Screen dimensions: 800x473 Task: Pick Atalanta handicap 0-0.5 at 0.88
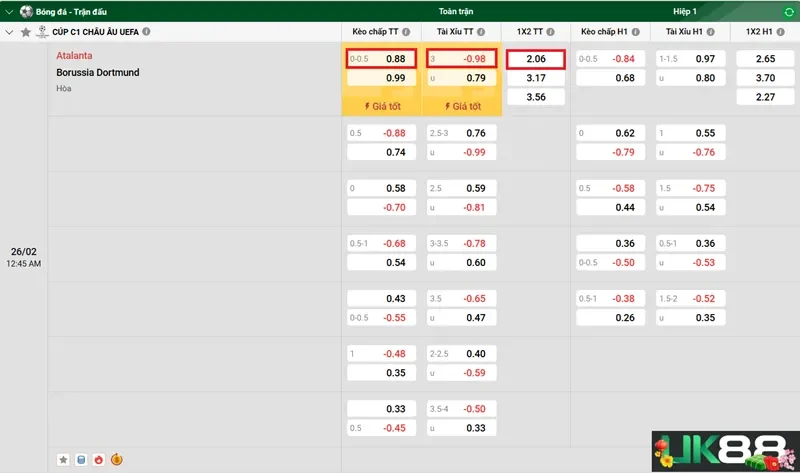(381, 59)
